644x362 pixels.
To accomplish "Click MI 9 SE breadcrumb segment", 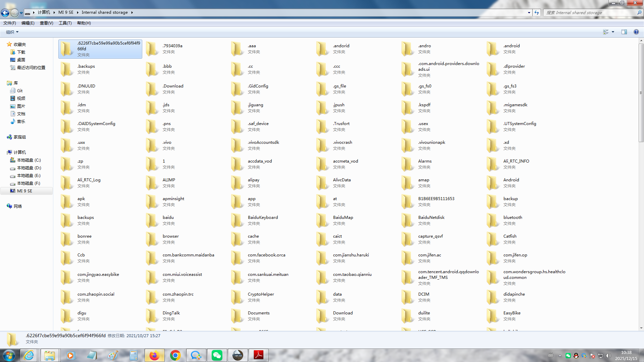I will pos(66,12).
